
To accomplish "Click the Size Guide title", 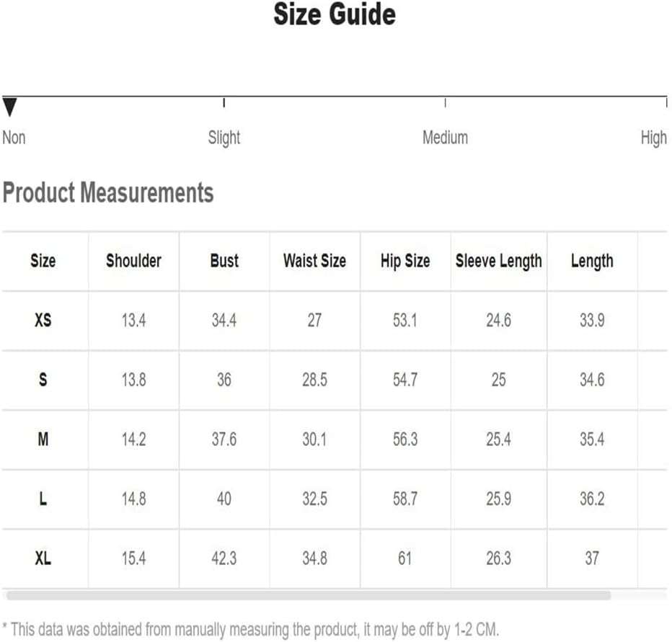I will coord(335,14).
